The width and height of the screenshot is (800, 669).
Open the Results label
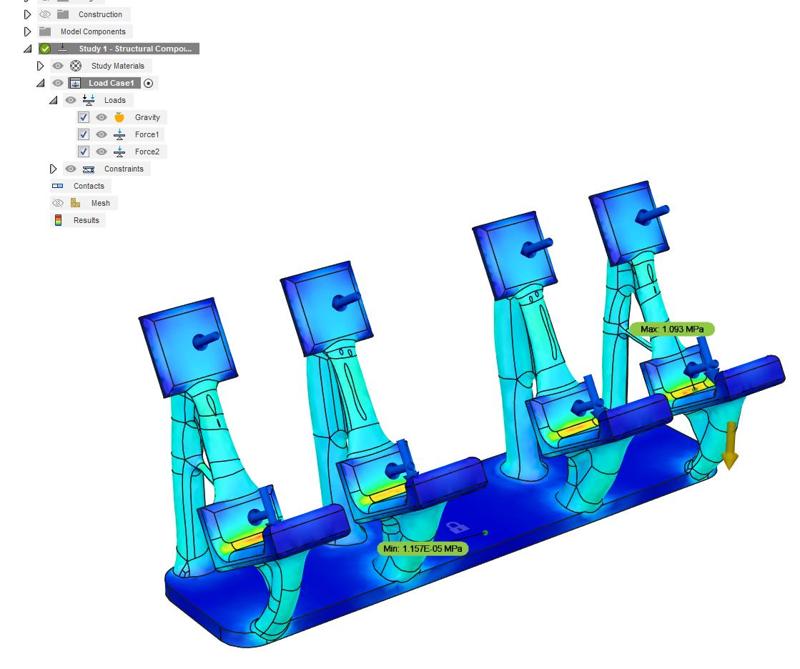(86, 220)
